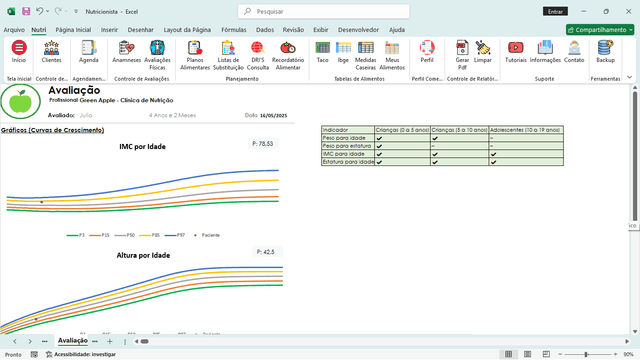Open the Desenvolvedor tab
640x360 pixels.
358,30
